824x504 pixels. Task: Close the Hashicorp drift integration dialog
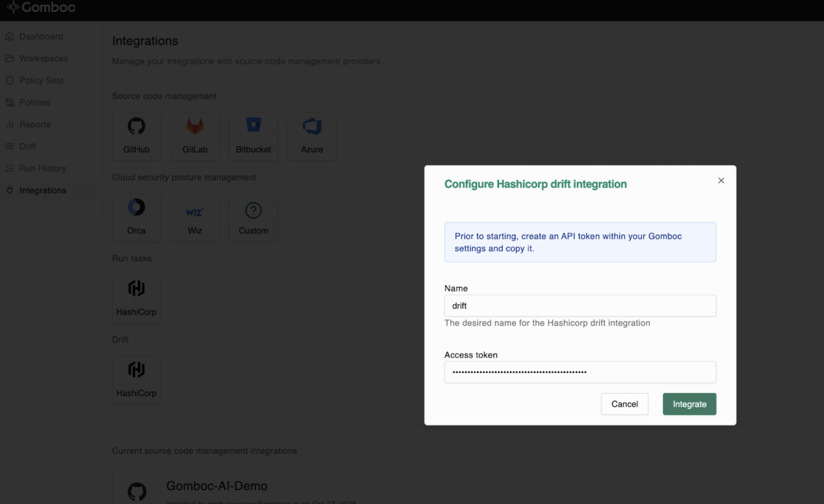pos(721,181)
